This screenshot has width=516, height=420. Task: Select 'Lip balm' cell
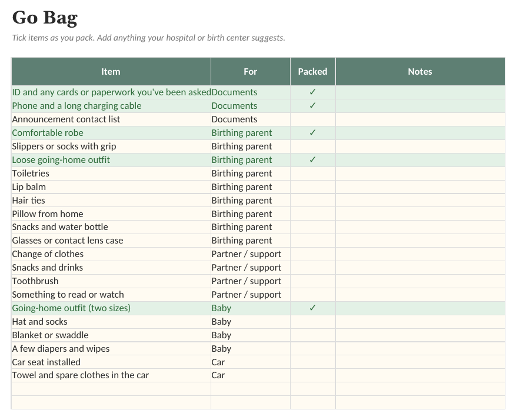[111, 187]
